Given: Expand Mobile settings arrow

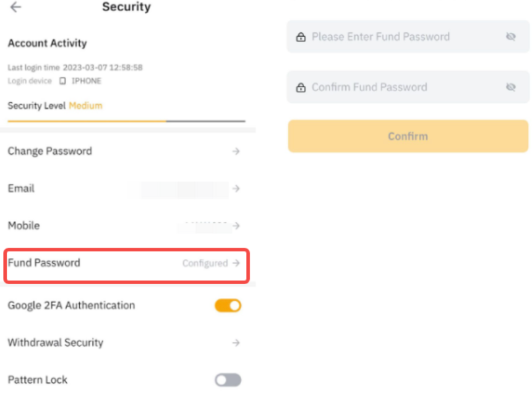Looking at the screenshot, I should 236,226.
